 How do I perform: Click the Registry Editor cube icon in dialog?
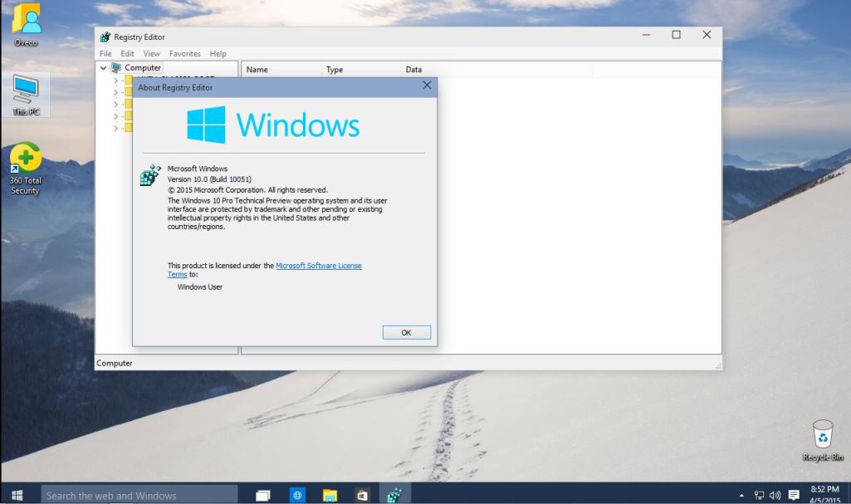pyautogui.click(x=150, y=175)
